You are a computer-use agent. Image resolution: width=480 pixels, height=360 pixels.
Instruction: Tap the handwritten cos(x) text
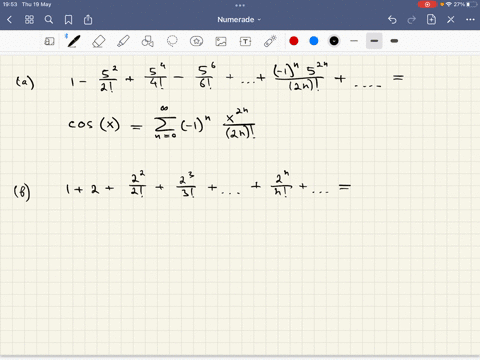pyautogui.click(x=94, y=124)
